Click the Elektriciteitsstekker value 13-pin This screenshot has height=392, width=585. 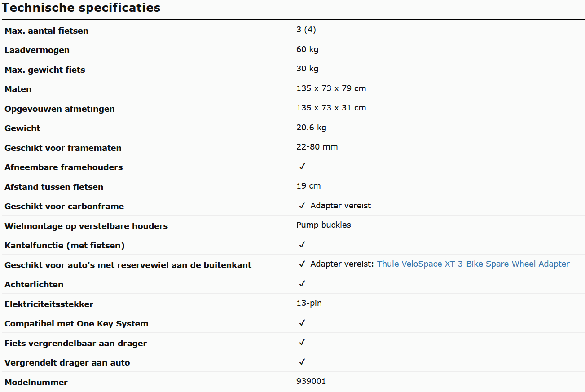click(x=309, y=303)
